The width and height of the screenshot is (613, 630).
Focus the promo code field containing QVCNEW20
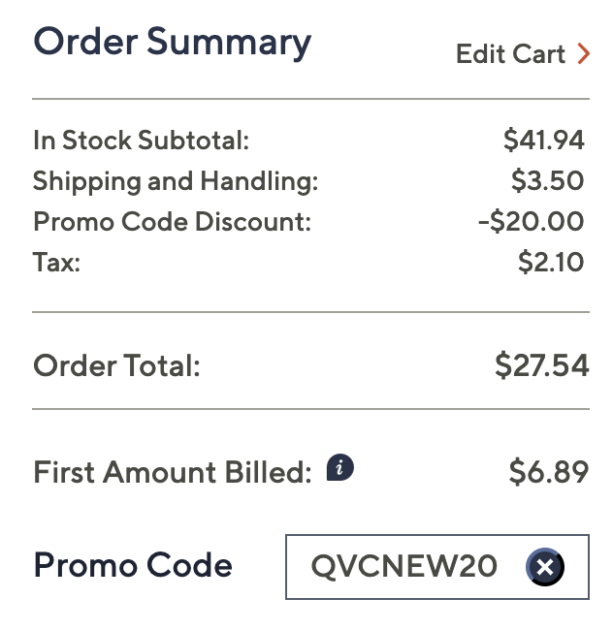click(404, 568)
